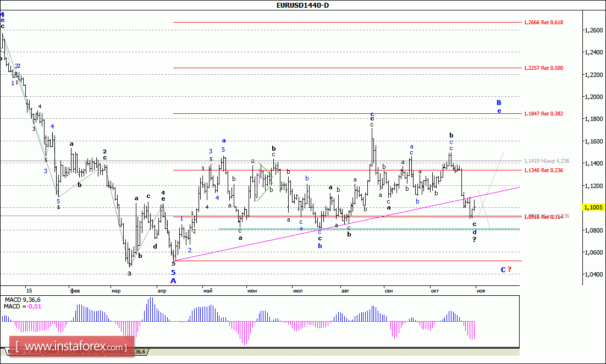This screenshot has height=364, width=606.
Task: Click the июн month on date axis
Action: (254, 290)
